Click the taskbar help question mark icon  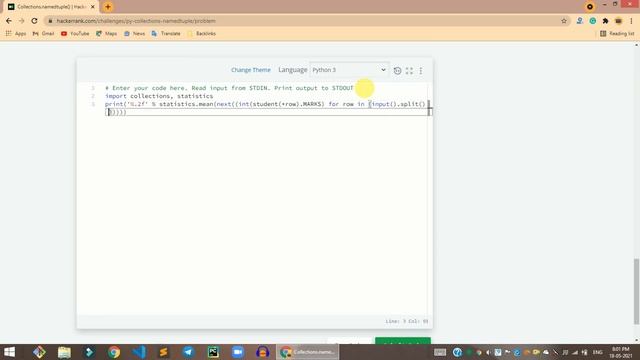coord(457,352)
